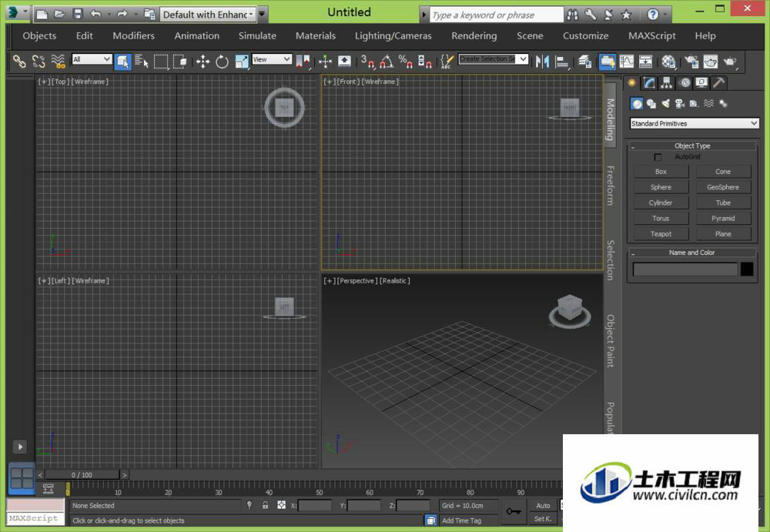Click the Sphere primitive button
Screen dimensions: 770x532
point(661,187)
